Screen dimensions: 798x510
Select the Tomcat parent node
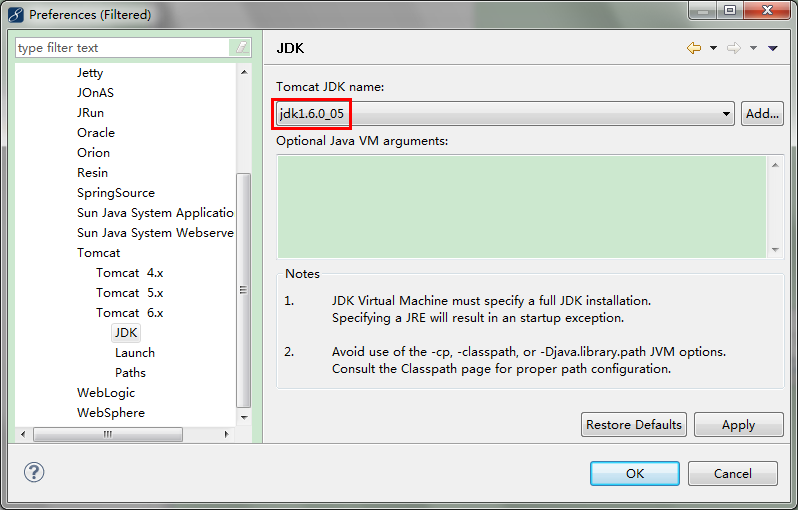(x=98, y=252)
